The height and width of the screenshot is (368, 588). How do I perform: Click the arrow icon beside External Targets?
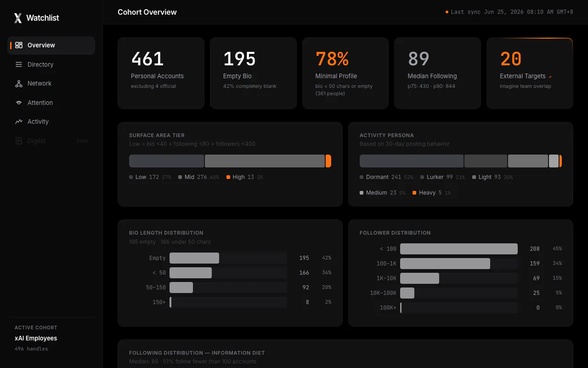coord(550,77)
